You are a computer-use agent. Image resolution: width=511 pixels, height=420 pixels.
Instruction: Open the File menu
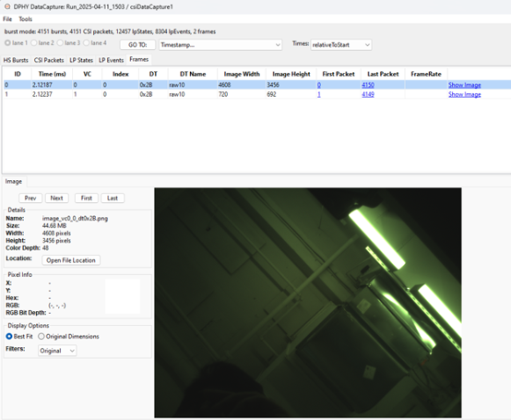7,19
